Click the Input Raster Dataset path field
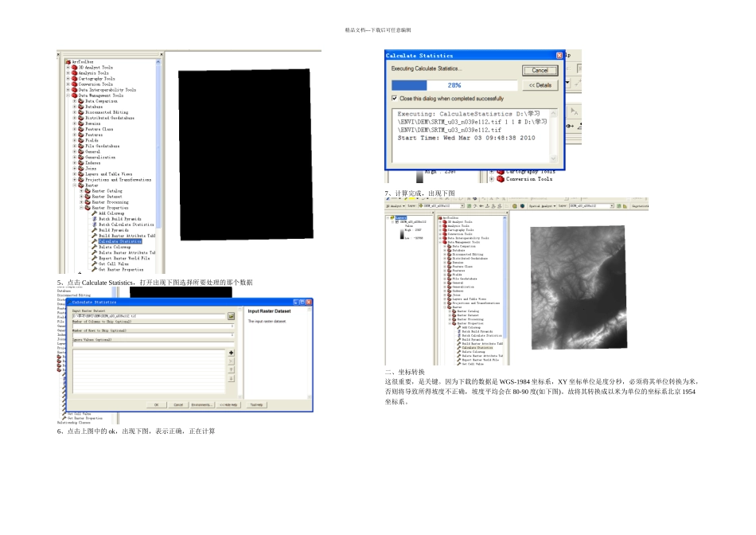Viewport: 756px width, 535px height. (x=150, y=317)
